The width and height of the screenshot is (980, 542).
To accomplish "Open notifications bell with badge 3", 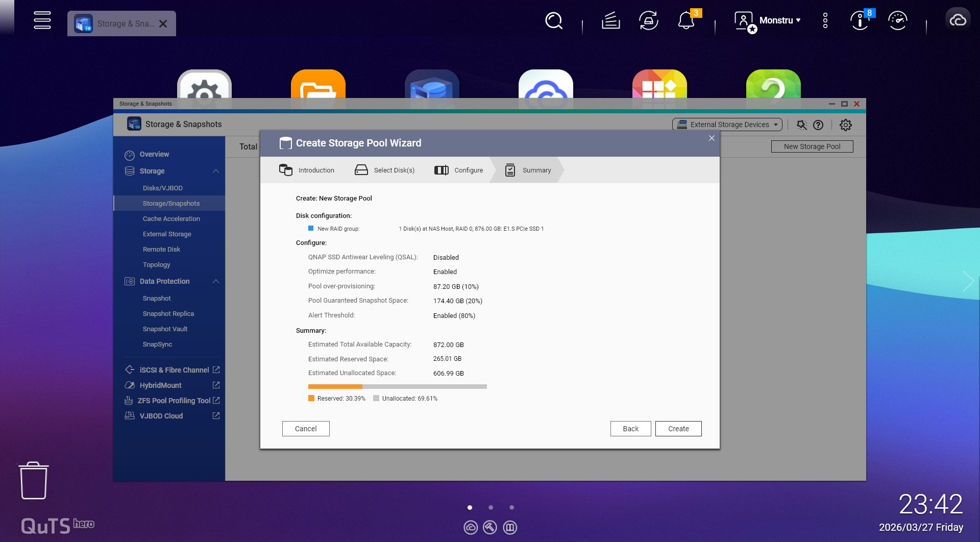I will [686, 21].
